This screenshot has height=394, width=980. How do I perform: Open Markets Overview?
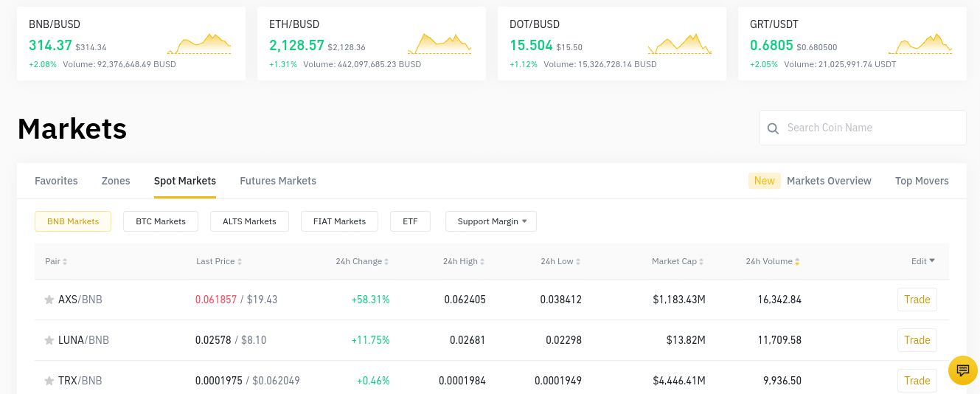pyautogui.click(x=829, y=181)
